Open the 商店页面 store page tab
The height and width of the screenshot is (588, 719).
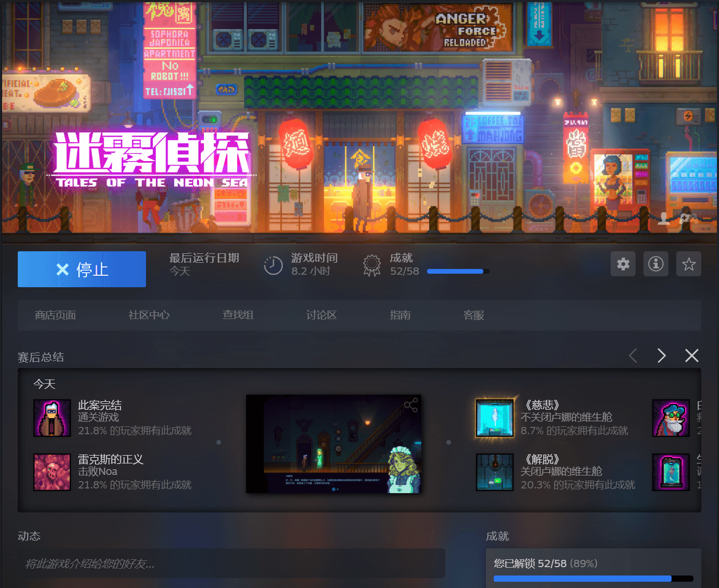(55, 315)
